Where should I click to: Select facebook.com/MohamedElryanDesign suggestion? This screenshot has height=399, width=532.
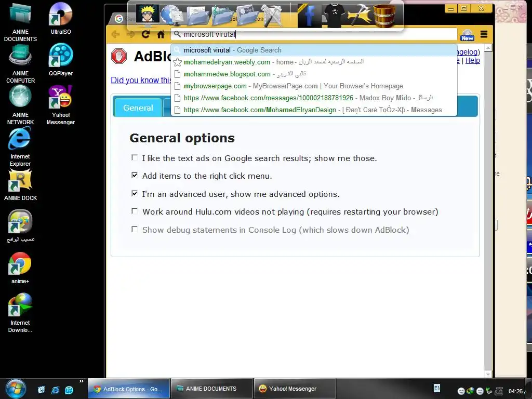pyautogui.click(x=314, y=110)
